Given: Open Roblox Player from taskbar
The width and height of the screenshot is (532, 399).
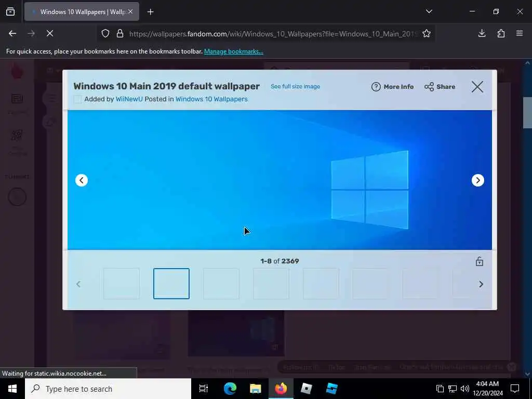Looking at the screenshot, I should click(307, 389).
